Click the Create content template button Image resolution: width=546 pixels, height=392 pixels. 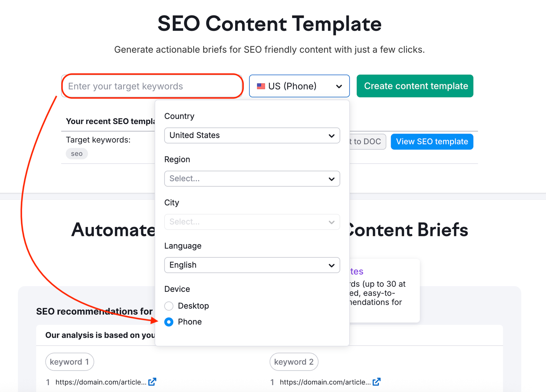(415, 86)
